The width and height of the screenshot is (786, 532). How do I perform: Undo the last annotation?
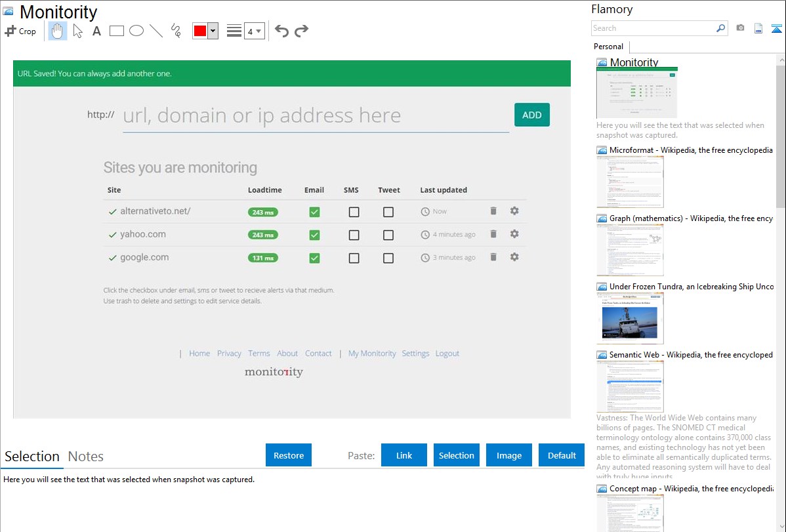281,31
